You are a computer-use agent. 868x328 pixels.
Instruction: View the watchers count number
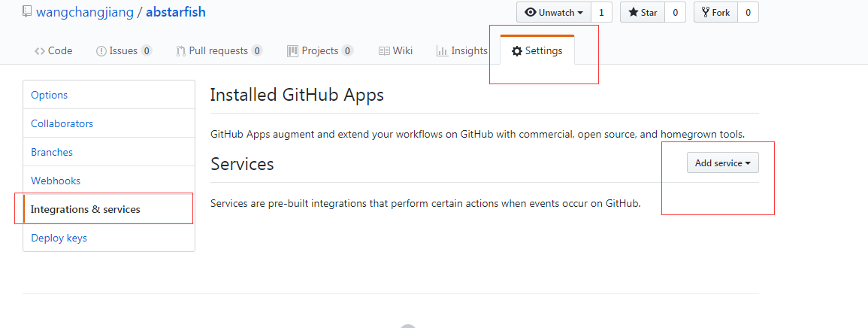[602, 12]
